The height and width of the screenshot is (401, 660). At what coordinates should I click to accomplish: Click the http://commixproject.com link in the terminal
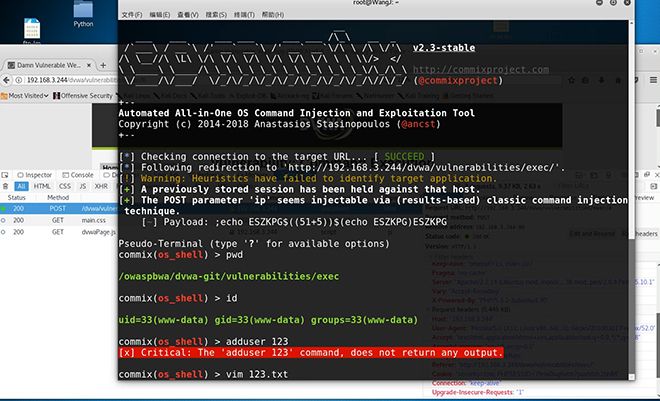[x=480, y=69]
